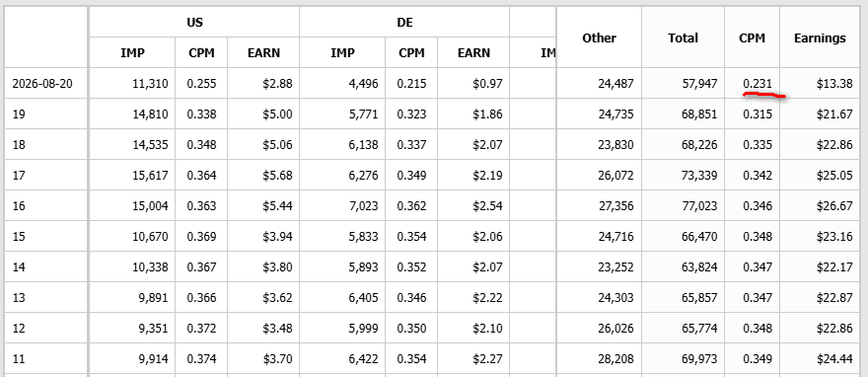Click the DE country group header
Image resolution: width=868 pixels, height=377 pixels.
coord(404,22)
